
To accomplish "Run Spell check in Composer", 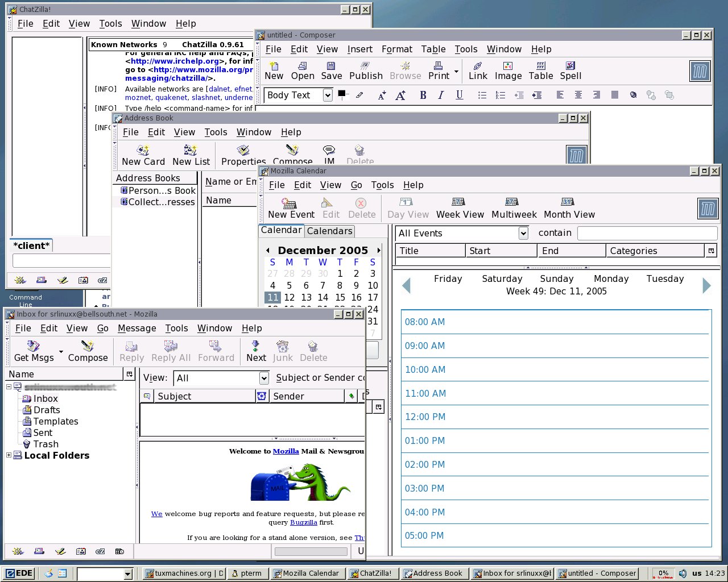I will tap(570, 71).
